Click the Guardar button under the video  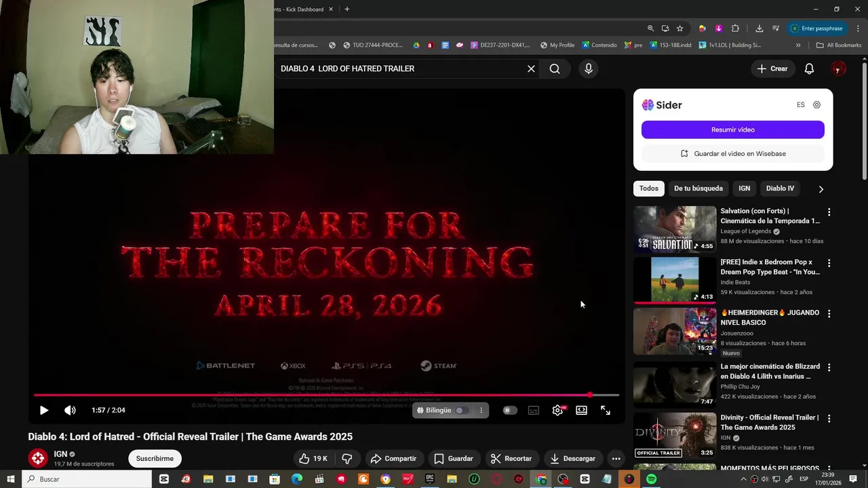(x=454, y=459)
